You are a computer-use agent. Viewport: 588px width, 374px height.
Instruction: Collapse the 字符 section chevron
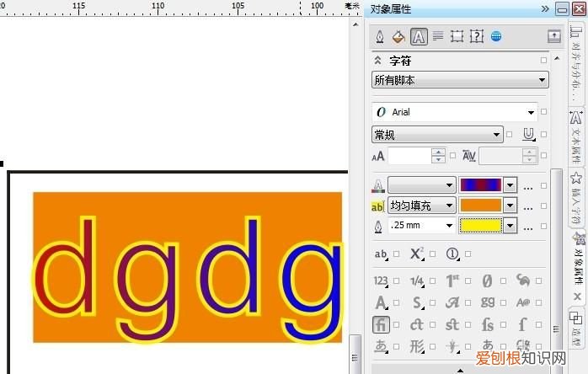(377, 60)
